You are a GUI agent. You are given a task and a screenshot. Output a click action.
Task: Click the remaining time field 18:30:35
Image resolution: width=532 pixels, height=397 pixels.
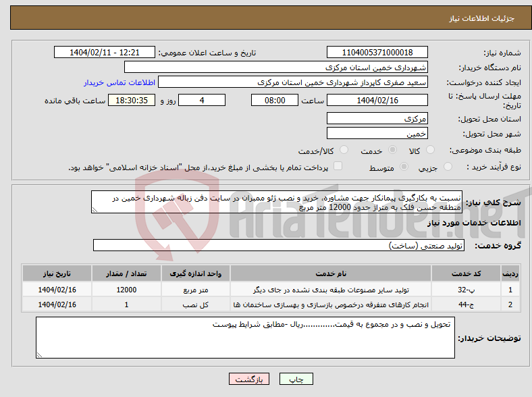pos(132,100)
